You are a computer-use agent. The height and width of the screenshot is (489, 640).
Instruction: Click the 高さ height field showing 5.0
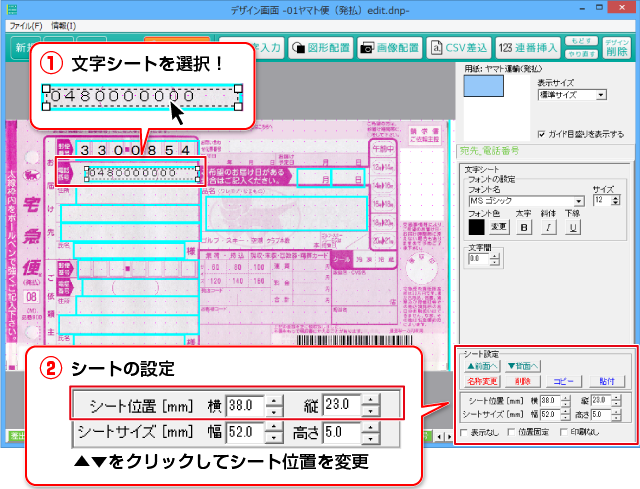click(602, 415)
